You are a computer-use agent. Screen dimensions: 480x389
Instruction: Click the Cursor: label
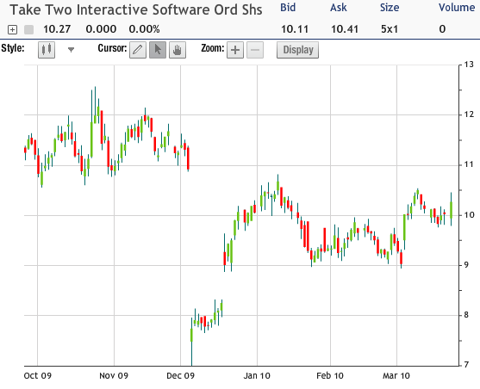(x=112, y=49)
